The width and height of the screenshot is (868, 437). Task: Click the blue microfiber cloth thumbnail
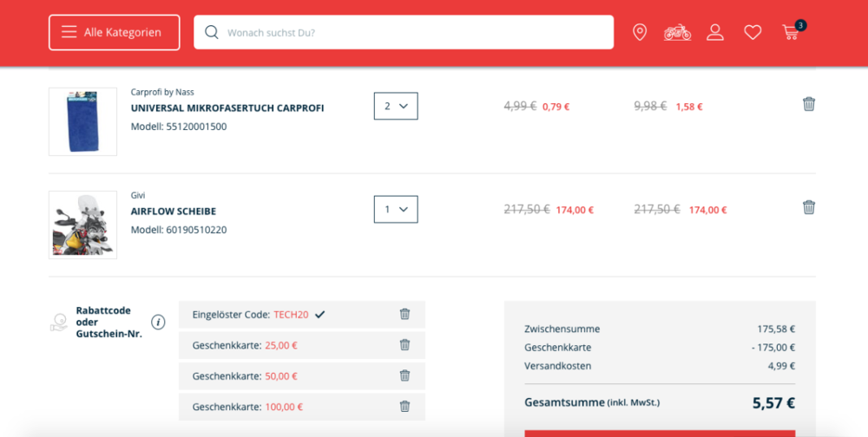[82, 121]
